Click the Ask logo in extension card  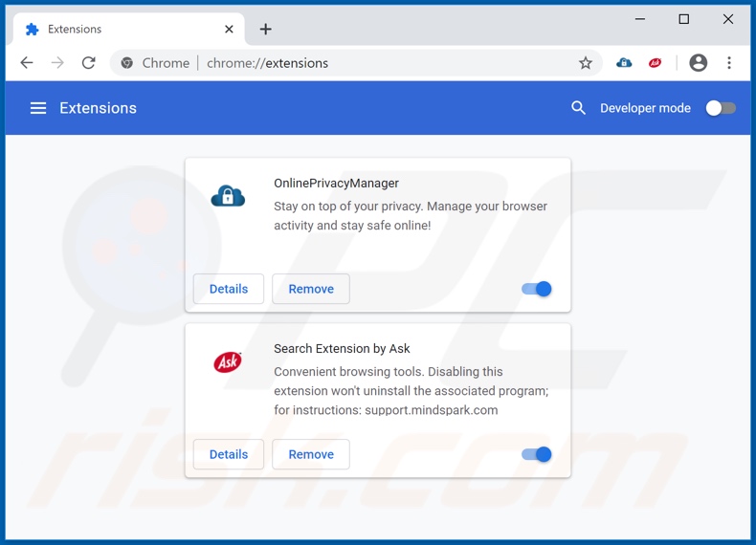[x=228, y=361]
